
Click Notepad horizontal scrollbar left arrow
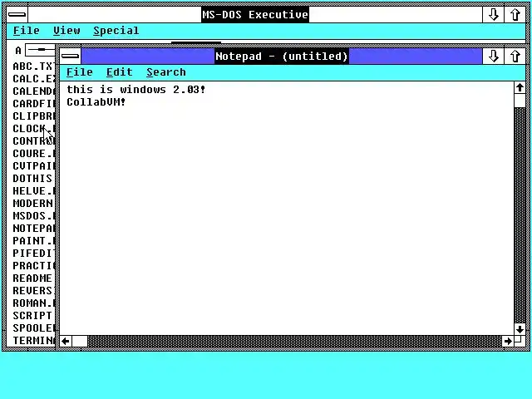click(66, 341)
